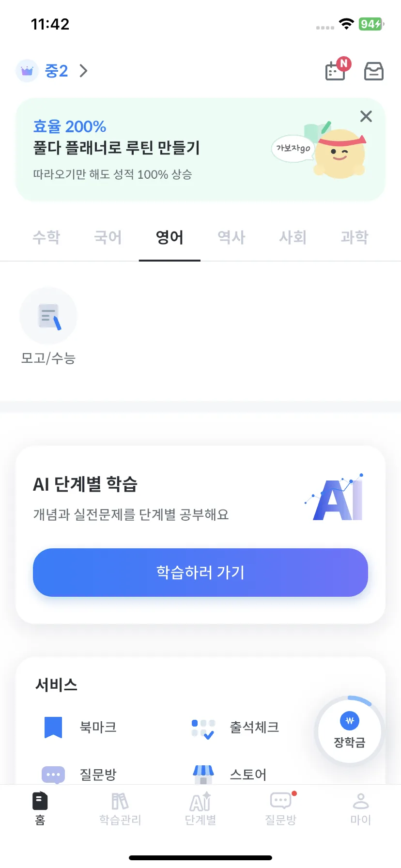
Task: Tap the 학습하러 가기 button
Action: 200,573
